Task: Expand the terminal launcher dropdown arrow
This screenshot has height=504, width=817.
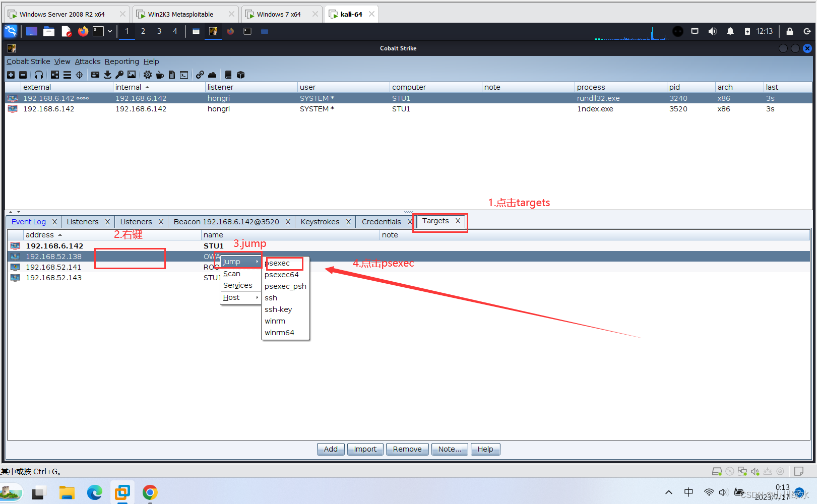Action: click(109, 31)
